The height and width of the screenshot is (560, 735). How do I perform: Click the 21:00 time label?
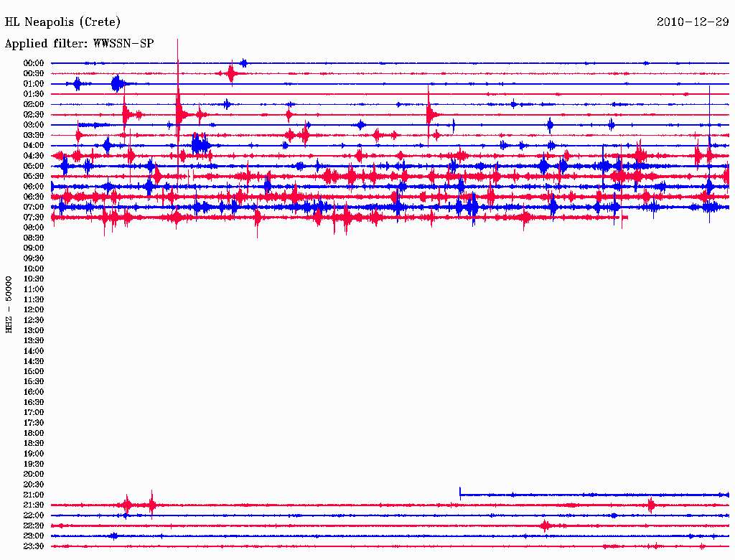coord(34,495)
